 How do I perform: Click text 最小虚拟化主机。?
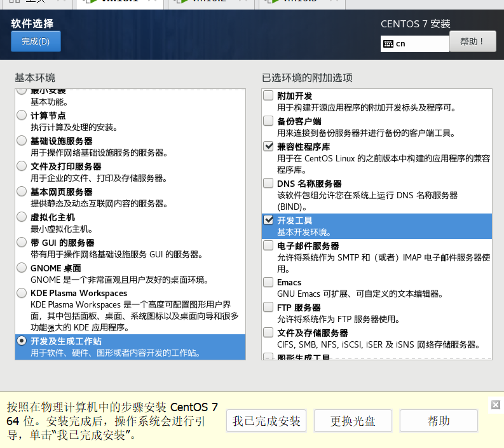(x=62, y=229)
